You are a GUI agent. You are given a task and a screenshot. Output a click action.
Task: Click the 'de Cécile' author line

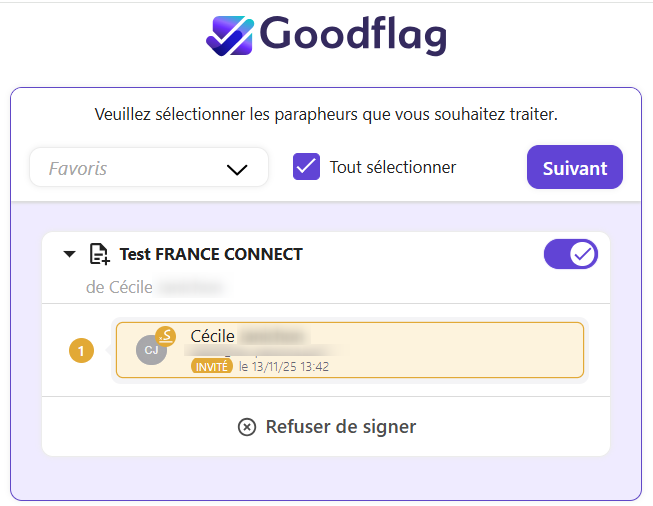(120, 287)
